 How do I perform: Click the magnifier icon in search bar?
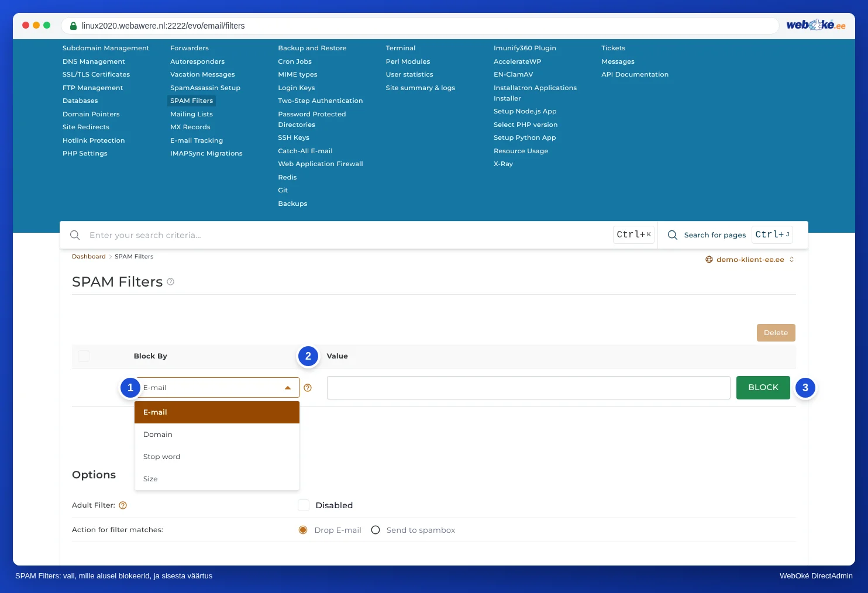[x=75, y=235]
